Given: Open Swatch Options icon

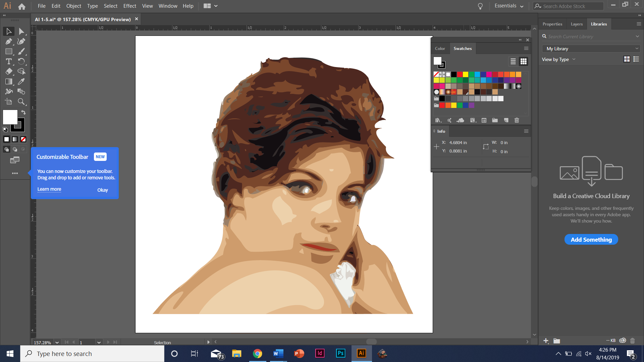Looking at the screenshot, I should (x=484, y=120).
